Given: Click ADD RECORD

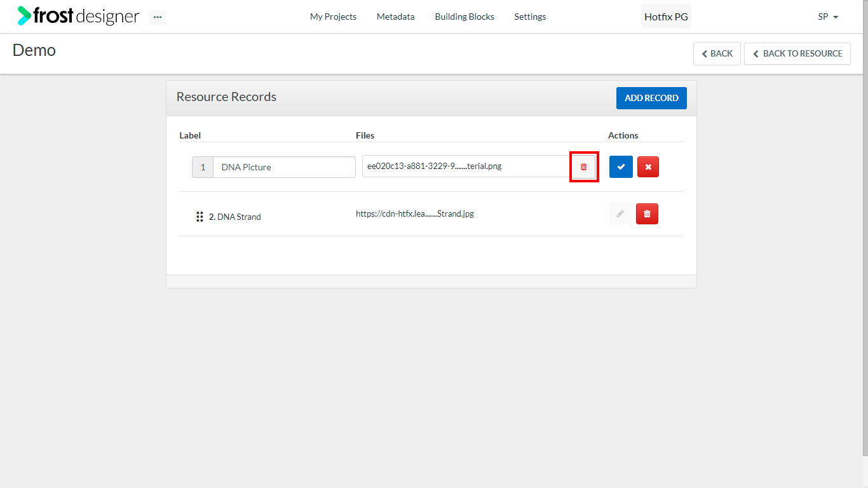Looking at the screenshot, I should point(651,98).
